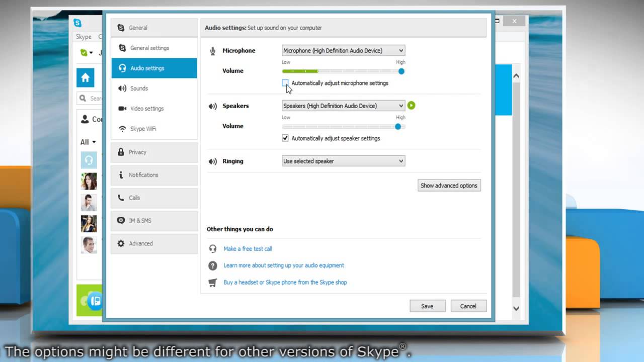Open the General section in options sidebar
Image resolution: width=644 pixels, height=362 pixels.
click(x=154, y=28)
